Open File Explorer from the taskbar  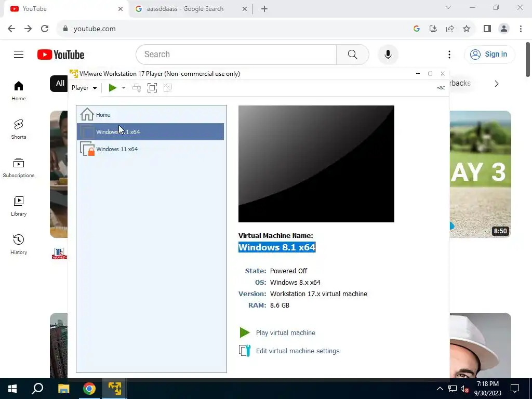point(63,389)
